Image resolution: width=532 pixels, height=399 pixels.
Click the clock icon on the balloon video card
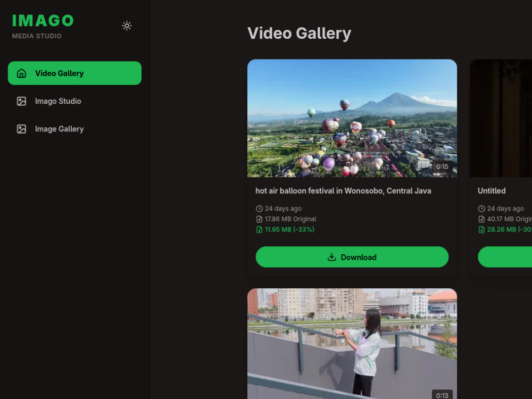tap(259, 209)
